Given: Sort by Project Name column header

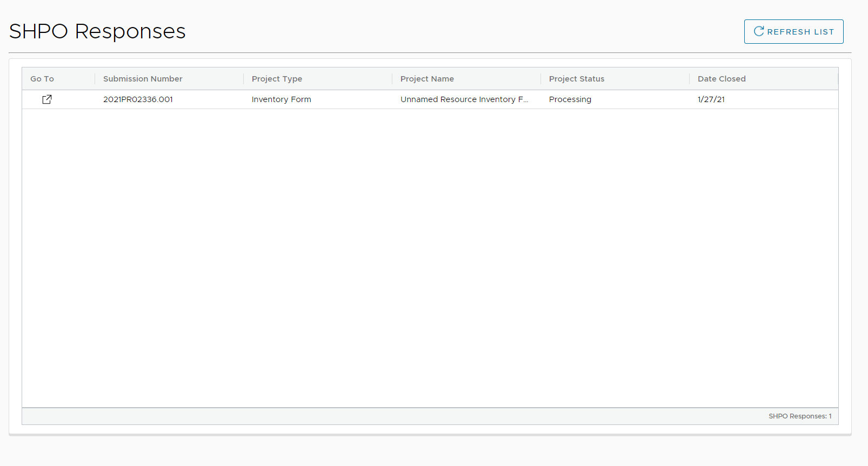Looking at the screenshot, I should tap(427, 79).
